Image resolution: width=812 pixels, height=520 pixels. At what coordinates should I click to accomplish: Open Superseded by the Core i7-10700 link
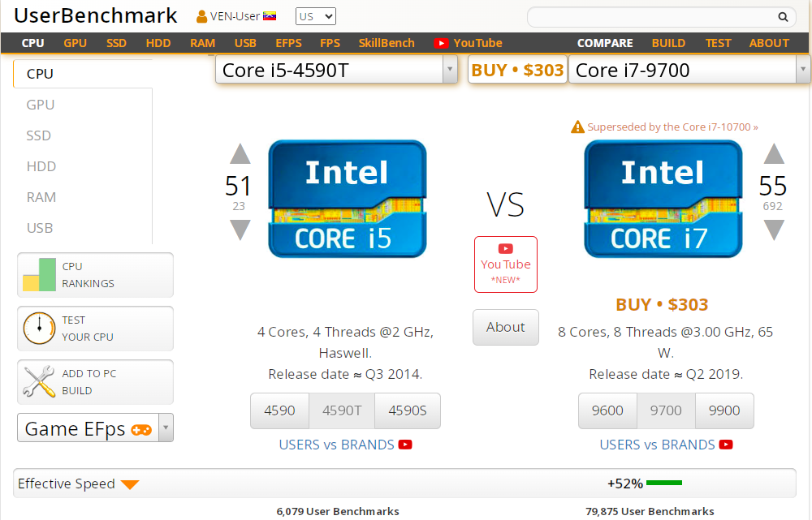[x=672, y=127]
